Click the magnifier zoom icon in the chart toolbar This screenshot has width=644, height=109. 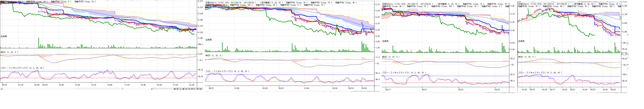pos(200,89)
